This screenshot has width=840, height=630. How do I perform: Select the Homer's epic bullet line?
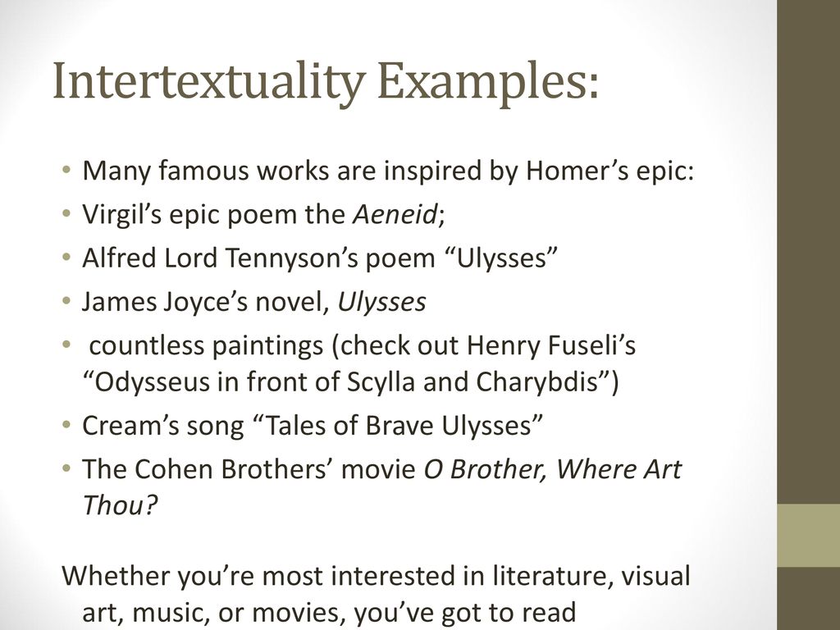pos(388,171)
